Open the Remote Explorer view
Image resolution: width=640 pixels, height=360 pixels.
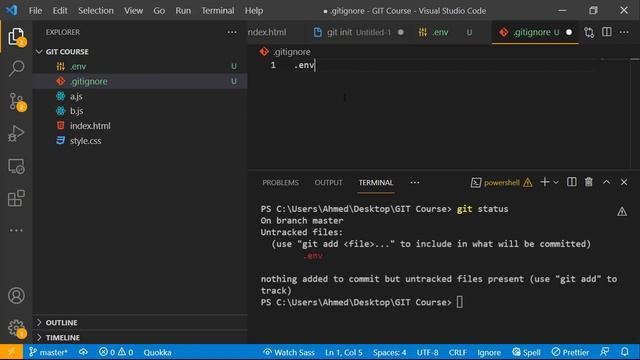[x=16, y=166]
